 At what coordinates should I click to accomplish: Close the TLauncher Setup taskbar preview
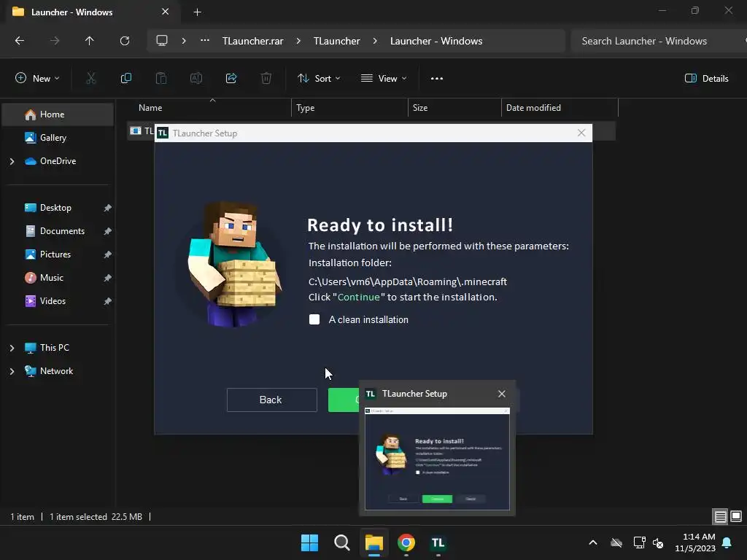point(502,394)
